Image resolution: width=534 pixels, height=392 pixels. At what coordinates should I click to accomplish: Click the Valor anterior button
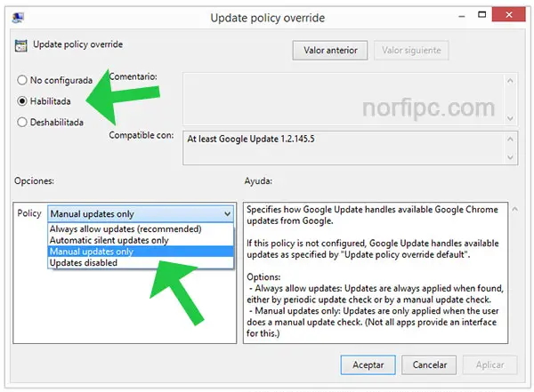coord(330,51)
